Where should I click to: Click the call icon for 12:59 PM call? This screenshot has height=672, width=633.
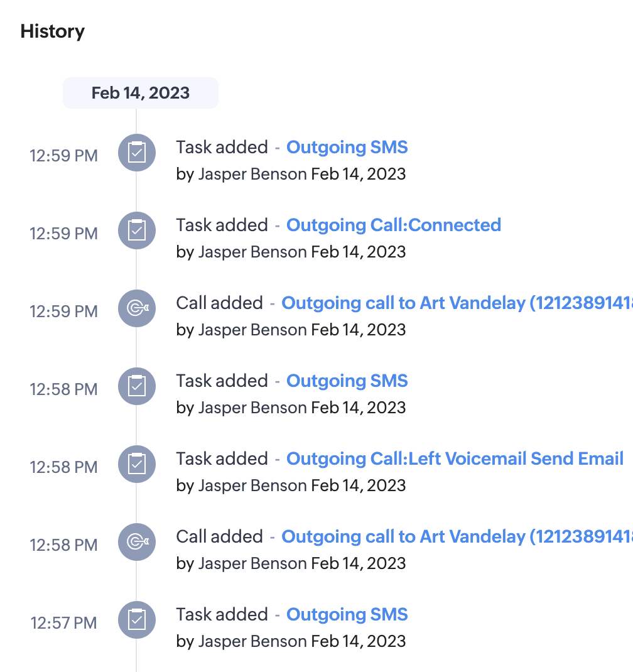137,308
